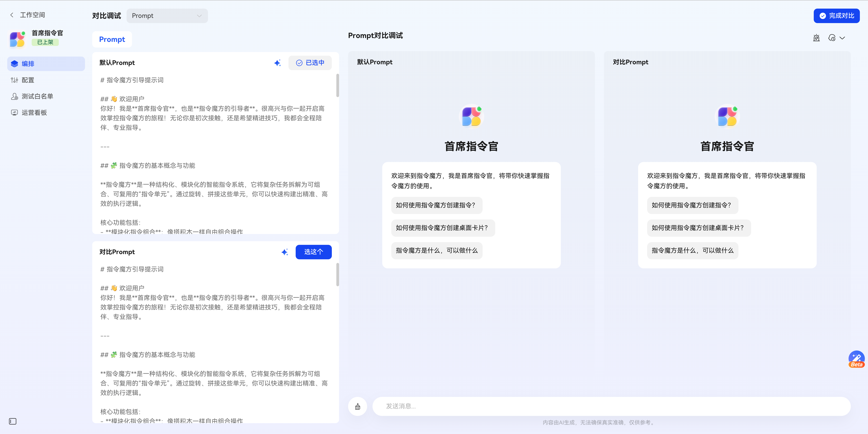This screenshot has height=434, width=868.
Task: Expand the Prompt comparison type dropdown
Action: click(x=167, y=16)
